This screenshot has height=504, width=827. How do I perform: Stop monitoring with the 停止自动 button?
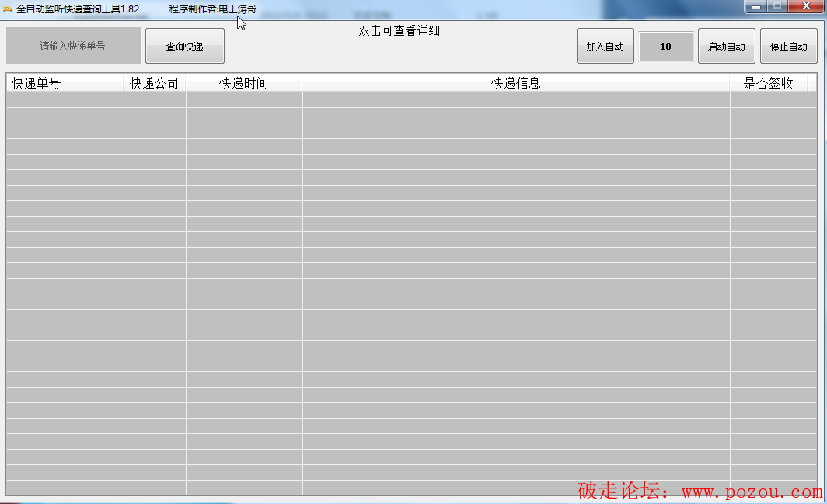[x=788, y=47]
